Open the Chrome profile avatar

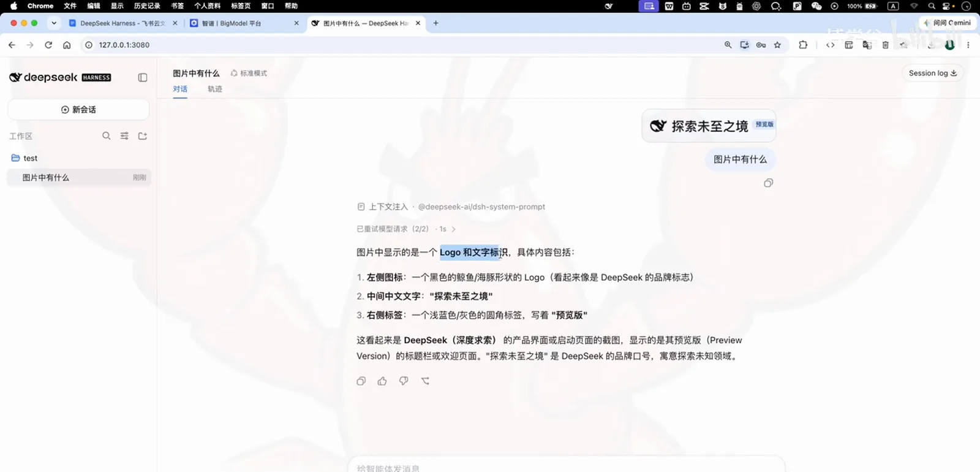[x=949, y=45]
